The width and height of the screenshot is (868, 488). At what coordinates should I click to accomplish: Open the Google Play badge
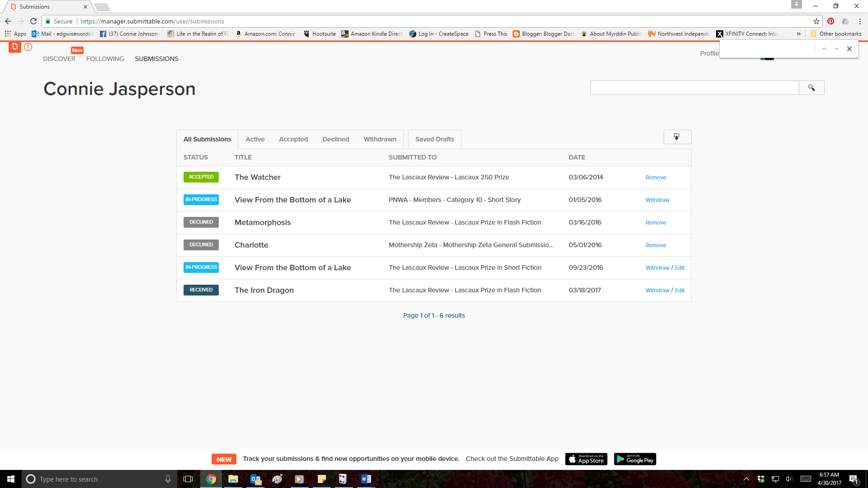coord(635,459)
